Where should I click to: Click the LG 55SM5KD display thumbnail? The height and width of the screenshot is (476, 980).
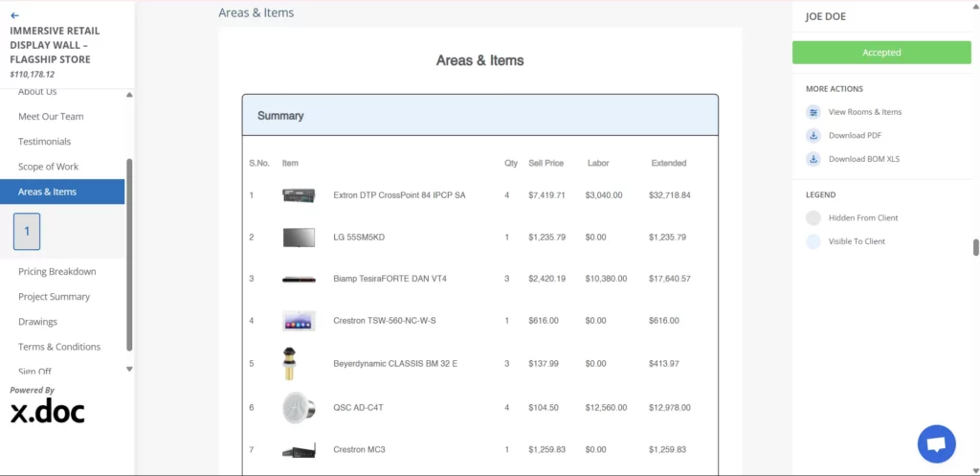pos(299,238)
